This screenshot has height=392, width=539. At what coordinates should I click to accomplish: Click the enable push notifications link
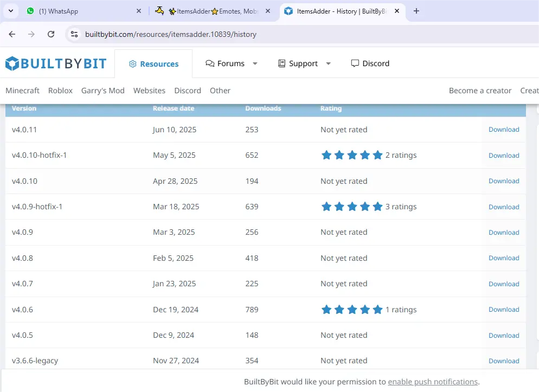click(x=433, y=382)
